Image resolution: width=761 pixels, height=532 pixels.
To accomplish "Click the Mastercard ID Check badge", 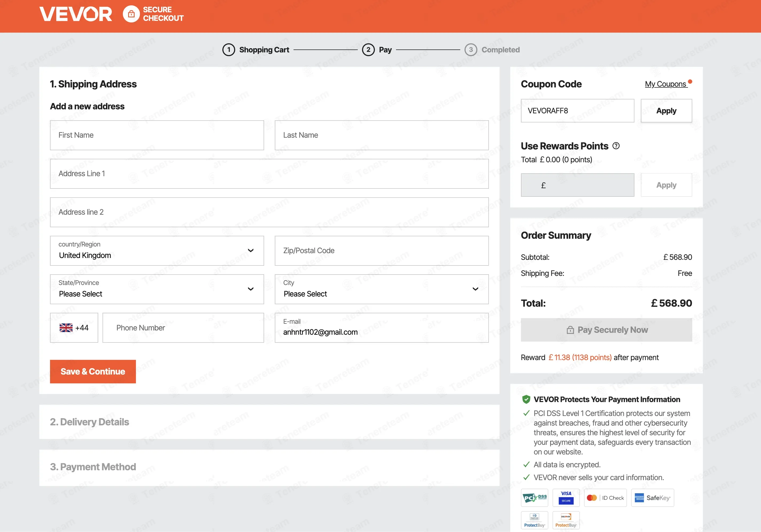I will point(605,498).
